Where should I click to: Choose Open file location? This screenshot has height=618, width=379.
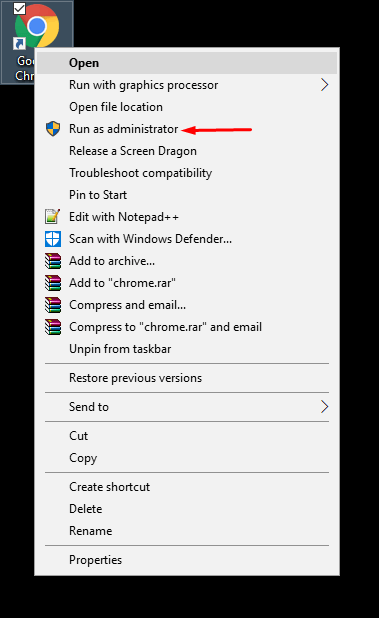point(187,107)
